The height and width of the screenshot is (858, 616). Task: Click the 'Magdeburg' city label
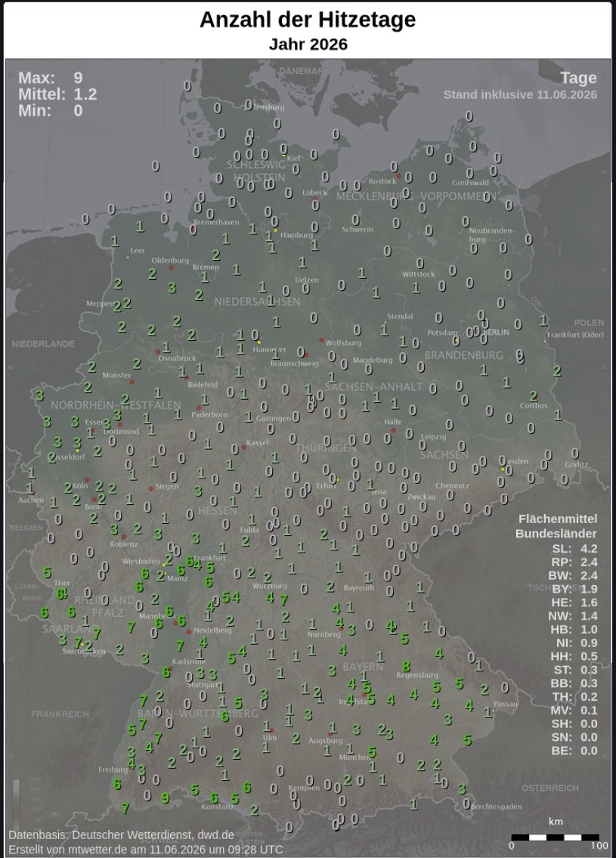(x=373, y=360)
